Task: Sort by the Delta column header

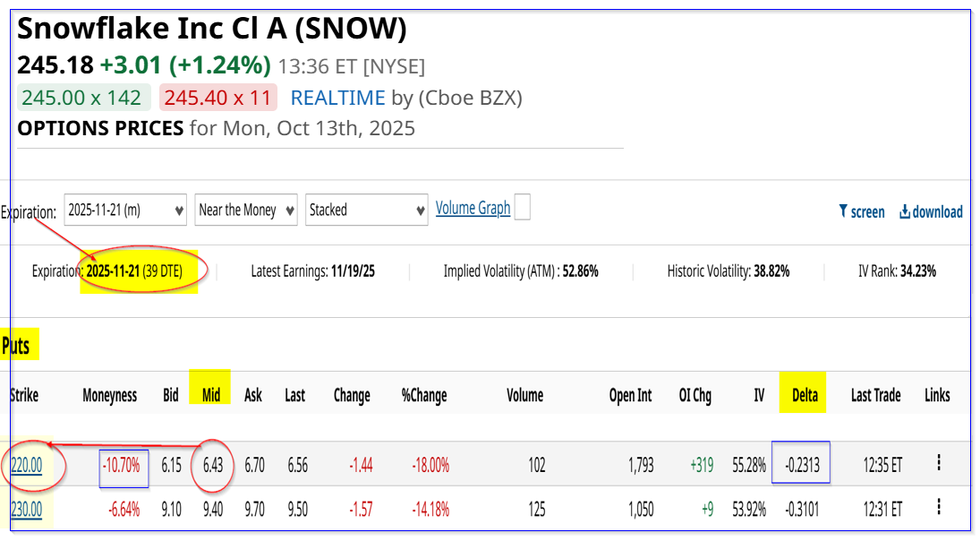Action: pyautogui.click(x=805, y=395)
